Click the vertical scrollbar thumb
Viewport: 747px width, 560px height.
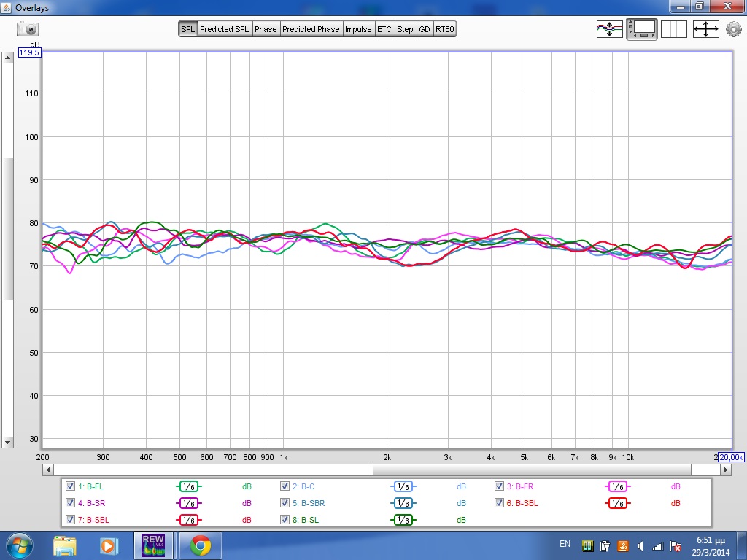(x=7, y=228)
